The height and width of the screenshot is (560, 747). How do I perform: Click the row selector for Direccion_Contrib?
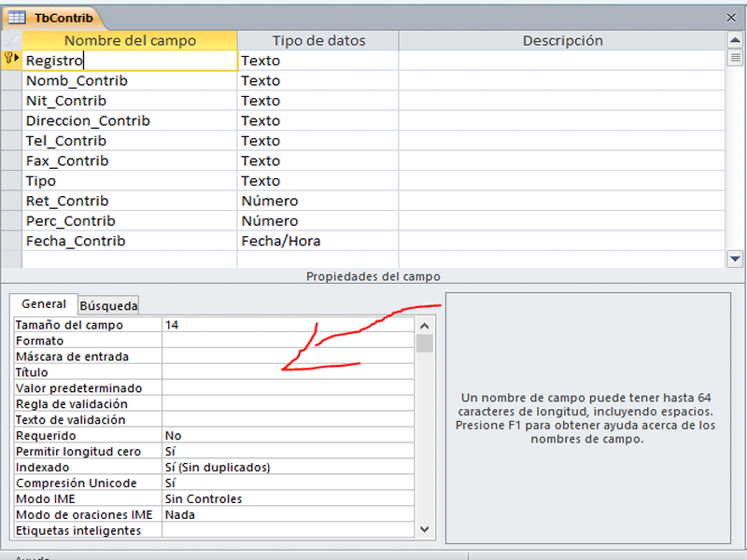9,119
